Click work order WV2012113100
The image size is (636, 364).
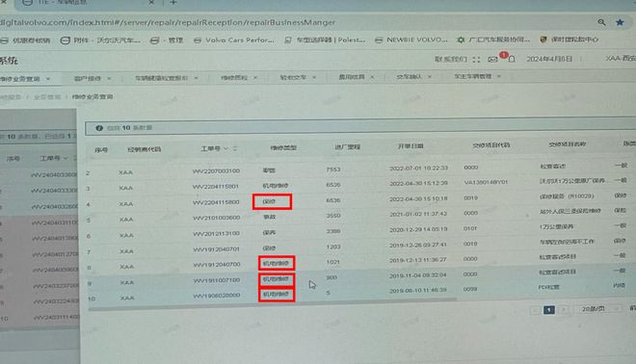[216, 233]
